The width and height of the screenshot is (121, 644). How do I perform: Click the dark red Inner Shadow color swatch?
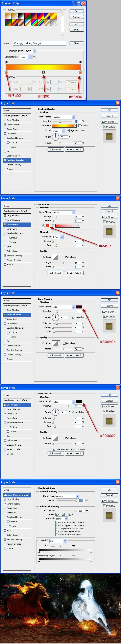pyautogui.click(x=79, y=307)
